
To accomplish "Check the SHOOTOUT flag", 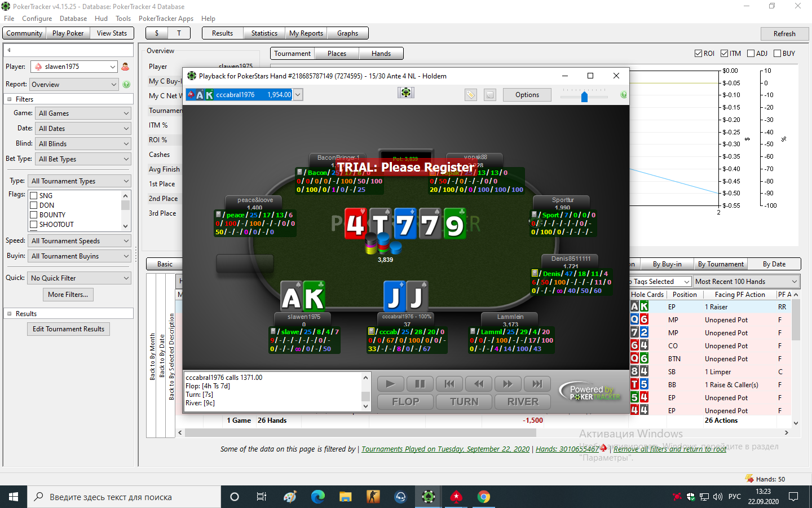I will pos(34,225).
